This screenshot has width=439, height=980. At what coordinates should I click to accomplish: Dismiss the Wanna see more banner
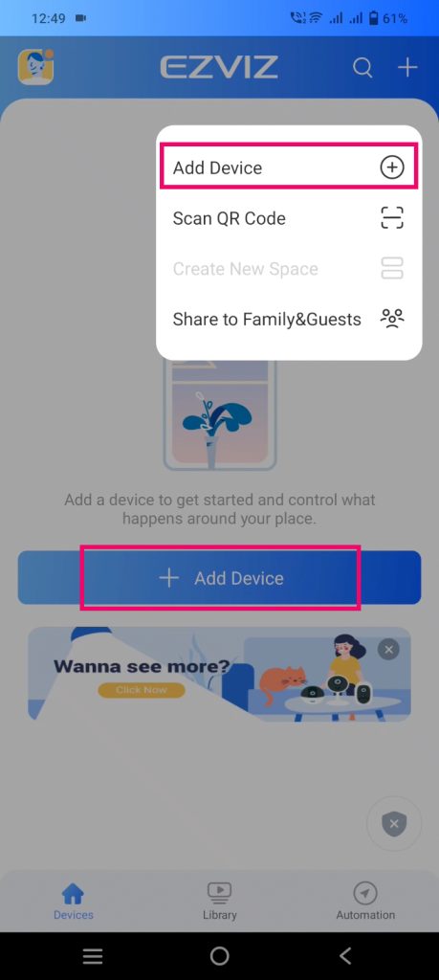point(388,650)
